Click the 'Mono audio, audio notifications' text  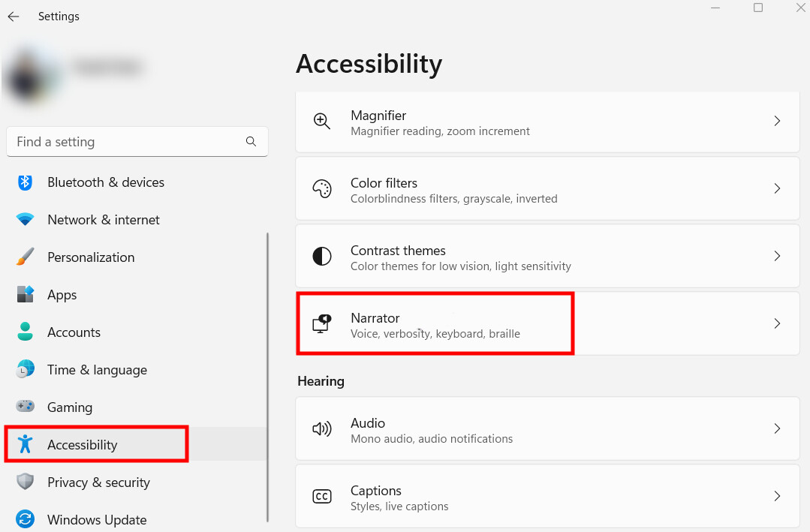pyautogui.click(x=432, y=439)
